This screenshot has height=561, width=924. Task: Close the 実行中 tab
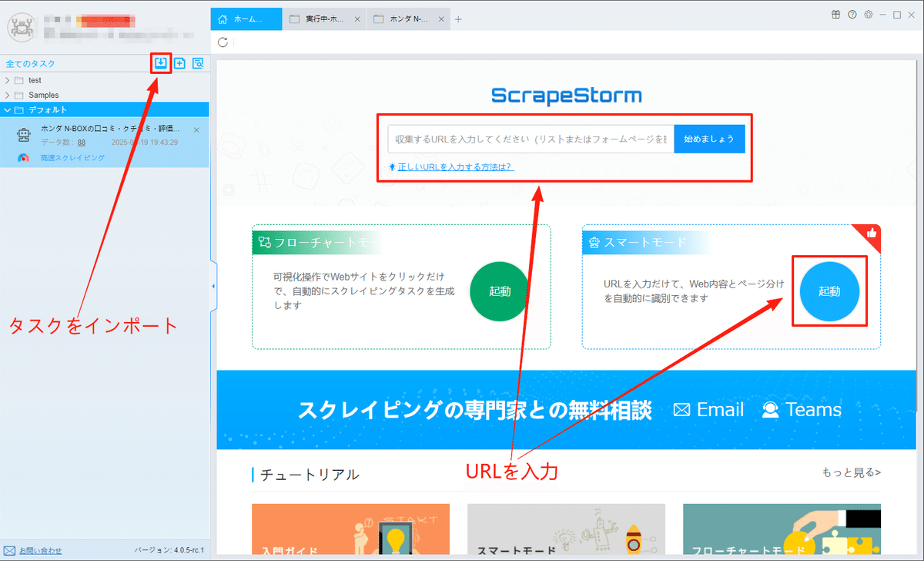coord(357,20)
